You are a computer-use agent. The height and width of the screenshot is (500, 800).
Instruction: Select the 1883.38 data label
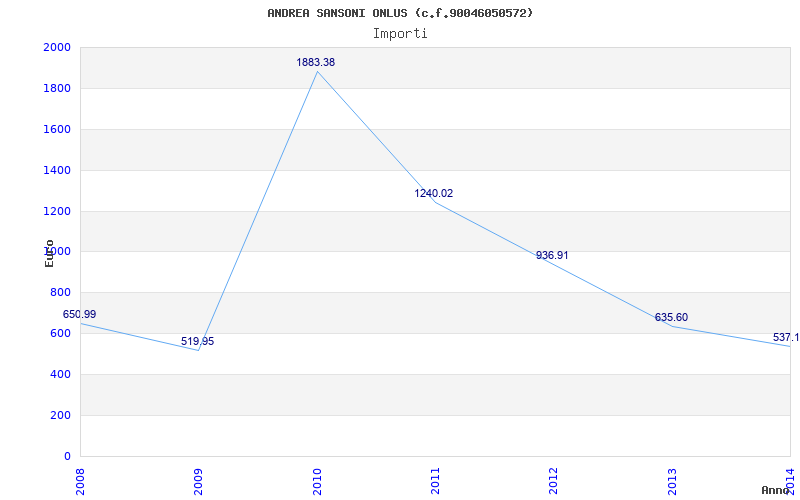tap(316, 62)
